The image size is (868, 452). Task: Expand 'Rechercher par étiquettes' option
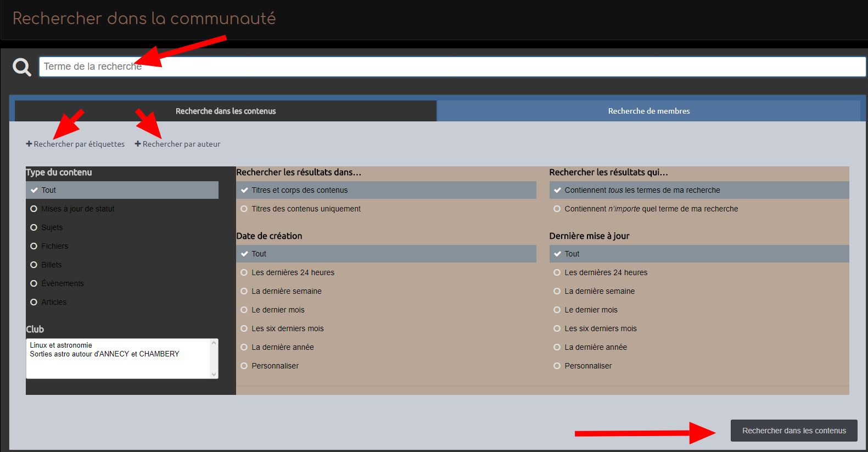(75, 144)
